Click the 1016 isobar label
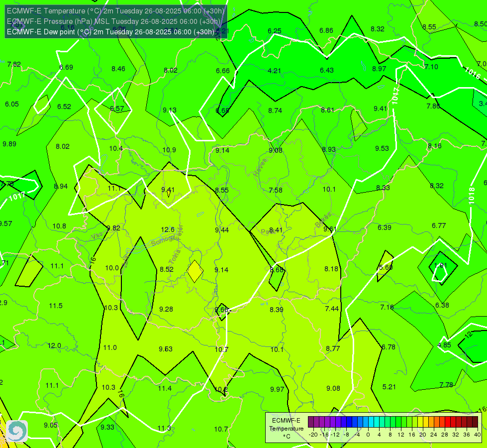The height and width of the screenshot is (448, 487). click(473, 73)
